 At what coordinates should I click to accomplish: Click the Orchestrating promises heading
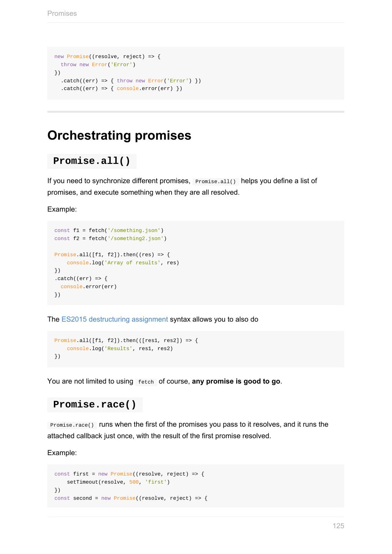point(119,135)
